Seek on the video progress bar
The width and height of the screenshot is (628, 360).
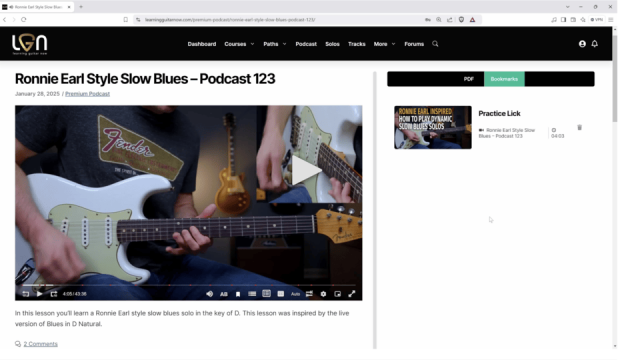[189, 285]
